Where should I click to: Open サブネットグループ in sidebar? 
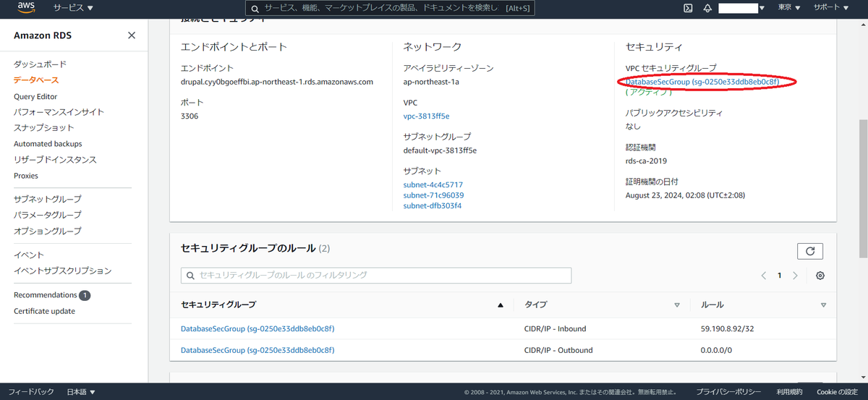[48, 199]
